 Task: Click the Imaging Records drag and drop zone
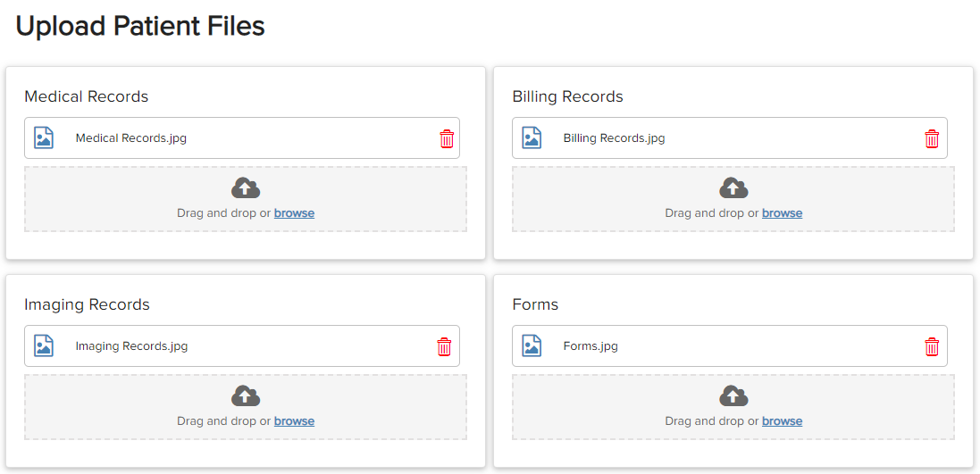pos(246,407)
